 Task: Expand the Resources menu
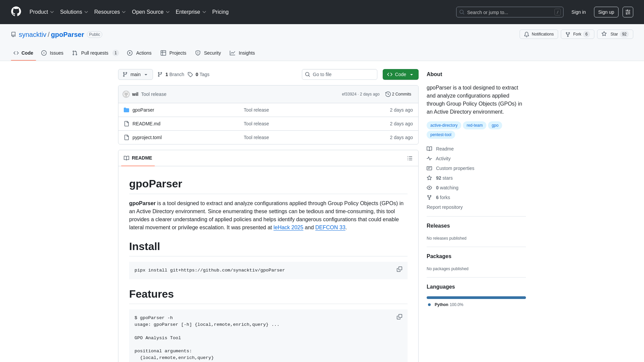coord(110,12)
